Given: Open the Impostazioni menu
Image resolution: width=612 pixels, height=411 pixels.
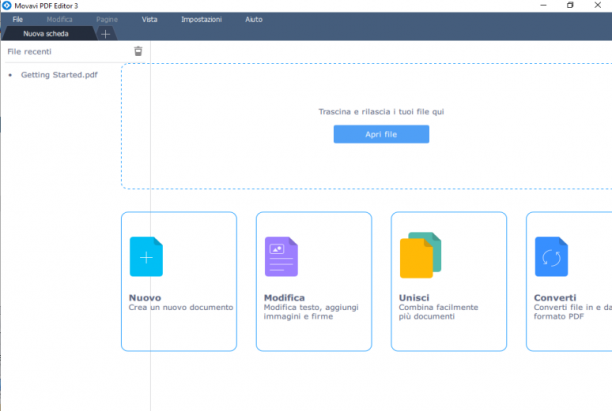Looking at the screenshot, I should tap(201, 20).
